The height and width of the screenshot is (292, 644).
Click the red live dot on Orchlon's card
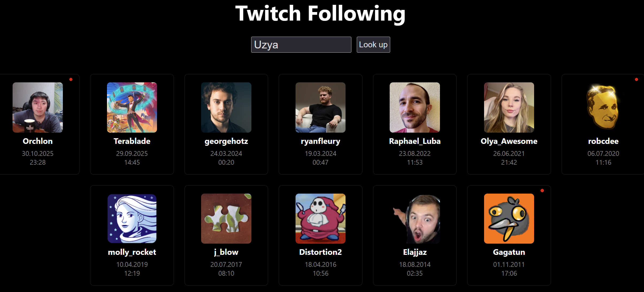tap(71, 79)
